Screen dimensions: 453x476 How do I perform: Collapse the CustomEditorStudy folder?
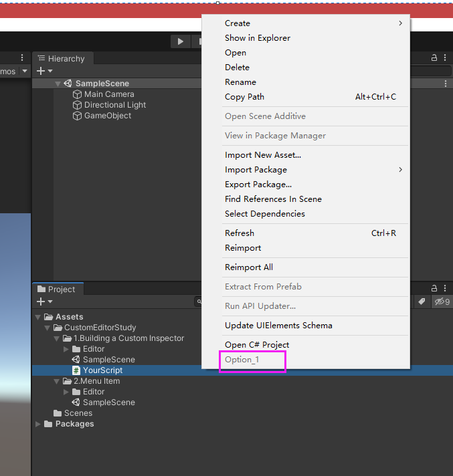point(47,328)
